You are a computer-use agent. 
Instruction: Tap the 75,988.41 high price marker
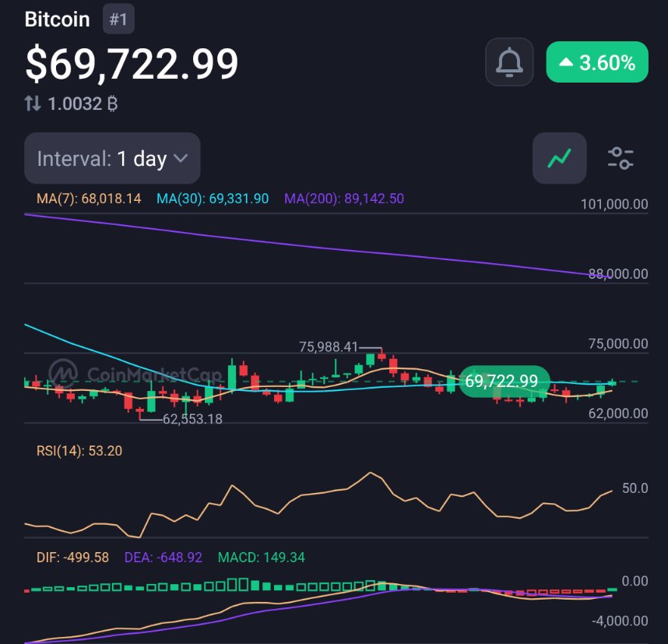point(329,347)
